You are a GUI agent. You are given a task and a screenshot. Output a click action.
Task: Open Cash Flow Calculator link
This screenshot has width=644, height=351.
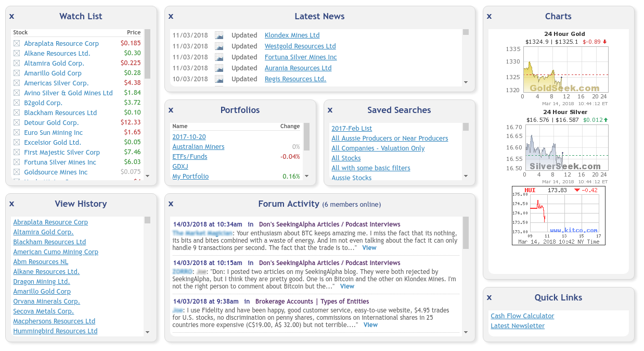(x=522, y=316)
